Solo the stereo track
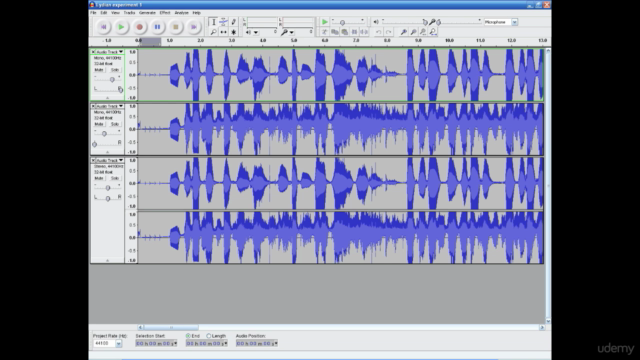The height and width of the screenshot is (360, 640). [115, 178]
